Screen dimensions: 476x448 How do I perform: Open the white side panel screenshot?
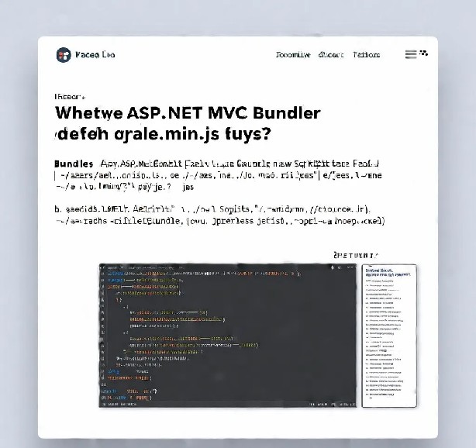[389, 336]
